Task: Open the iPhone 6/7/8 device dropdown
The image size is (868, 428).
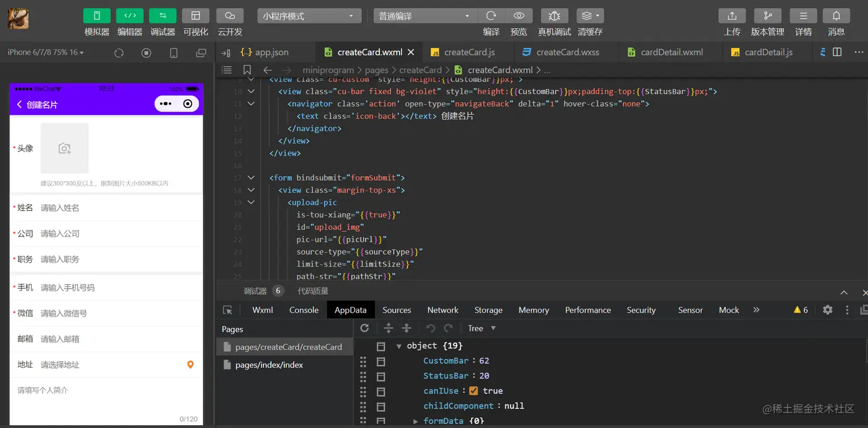Action: tap(45, 52)
